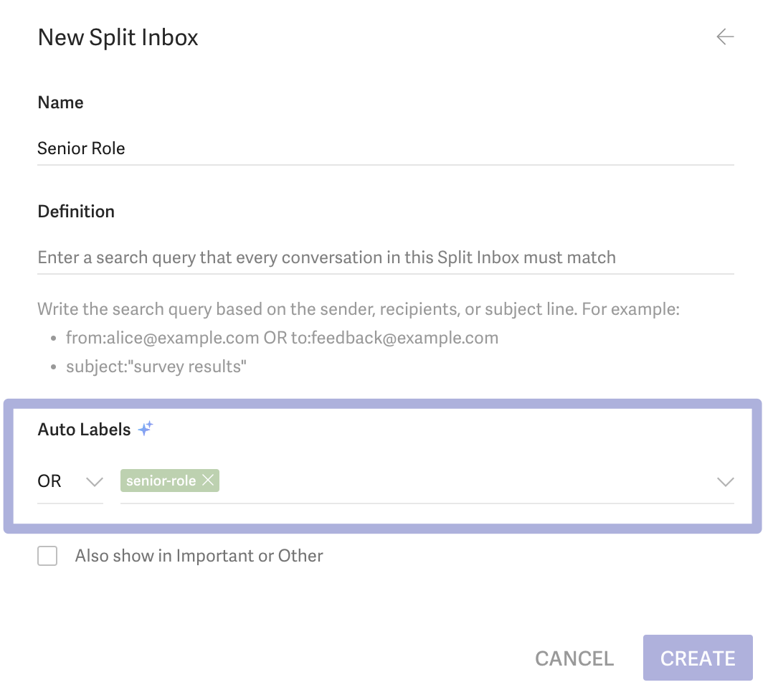Cancel the new split inbox
The height and width of the screenshot is (700, 773).
click(x=574, y=658)
